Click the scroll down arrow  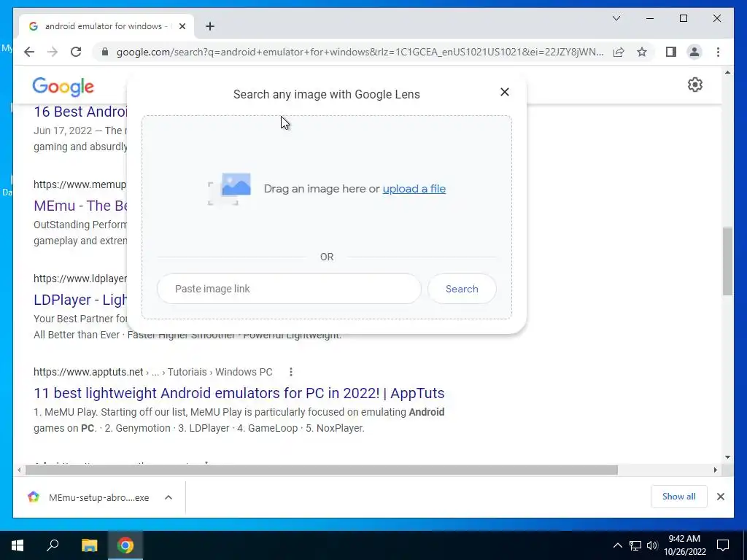[727, 457]
